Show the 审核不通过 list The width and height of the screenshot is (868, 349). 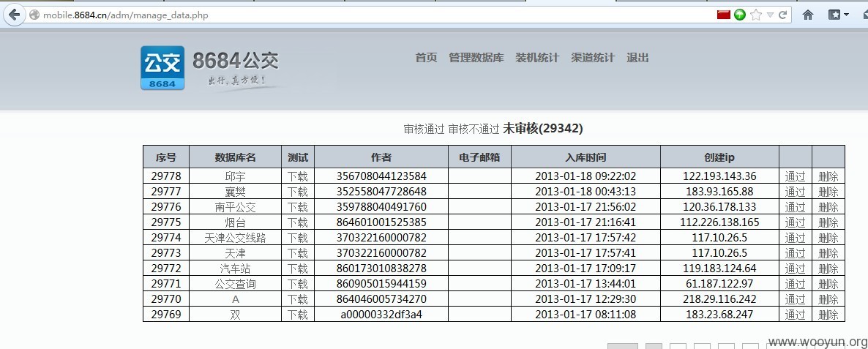coord(474,129)
